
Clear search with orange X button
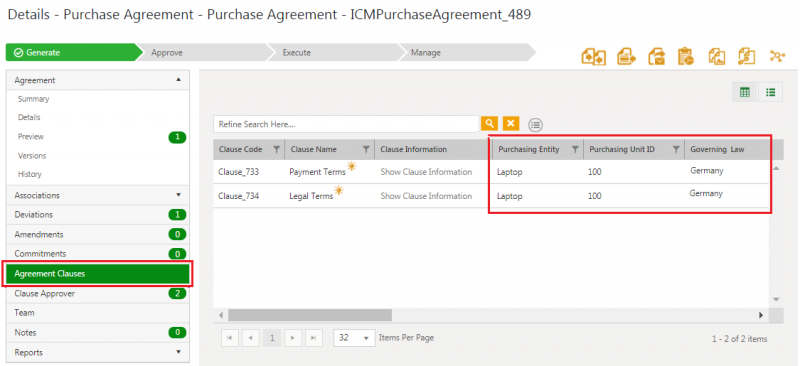(x=511, y=123)
